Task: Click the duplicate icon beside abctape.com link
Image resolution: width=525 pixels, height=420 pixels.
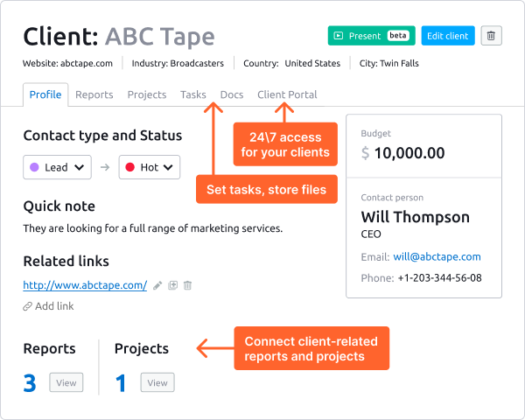Action: [172, 285]
